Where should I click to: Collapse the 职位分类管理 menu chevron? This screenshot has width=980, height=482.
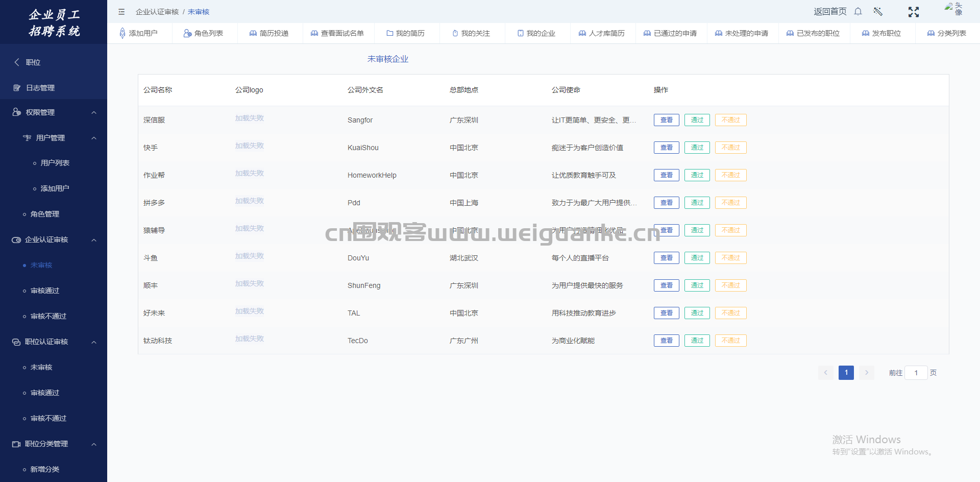click(94, 444)
